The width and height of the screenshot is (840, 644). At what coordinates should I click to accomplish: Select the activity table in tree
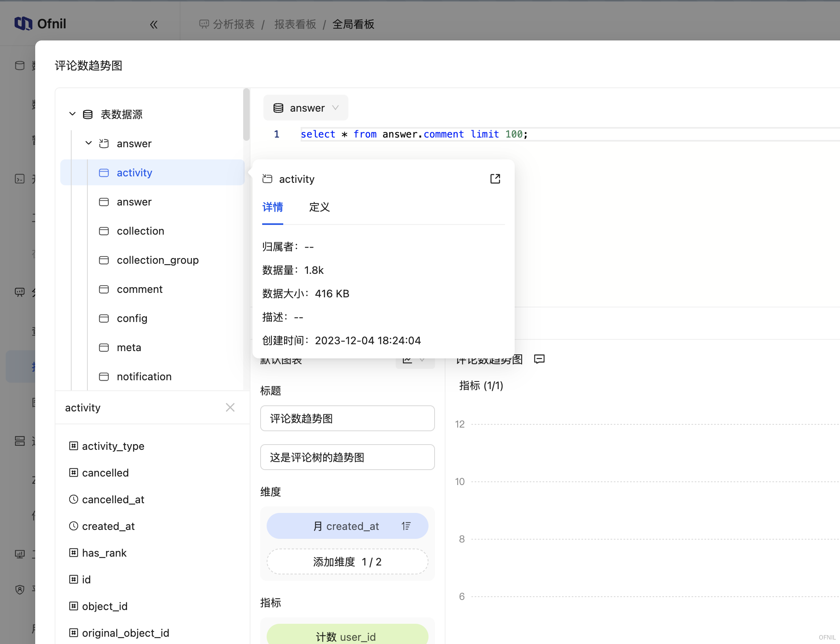[153, 172]
